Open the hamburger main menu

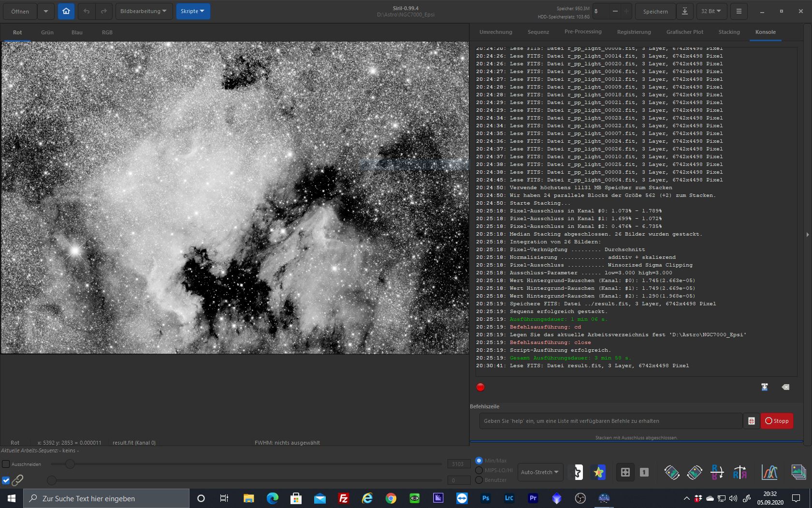point(739,11)
